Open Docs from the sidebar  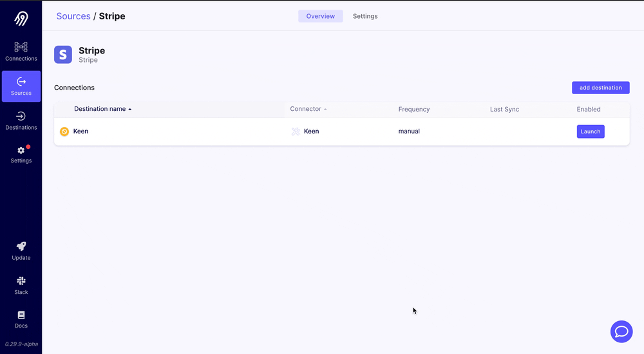tap(21, 319)
